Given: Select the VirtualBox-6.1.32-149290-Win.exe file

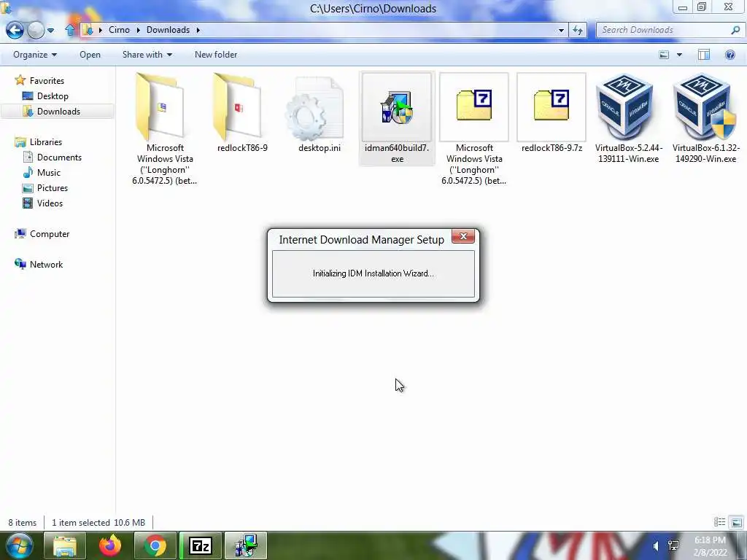Looking at the screenshot, I should [x=705, y=119].
